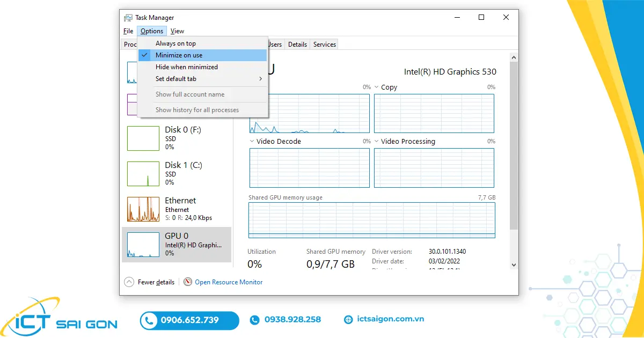This screenshot has height=338, width=644.
Task: Expand the Set default tab submenu
Action: [x=203, y=79]
